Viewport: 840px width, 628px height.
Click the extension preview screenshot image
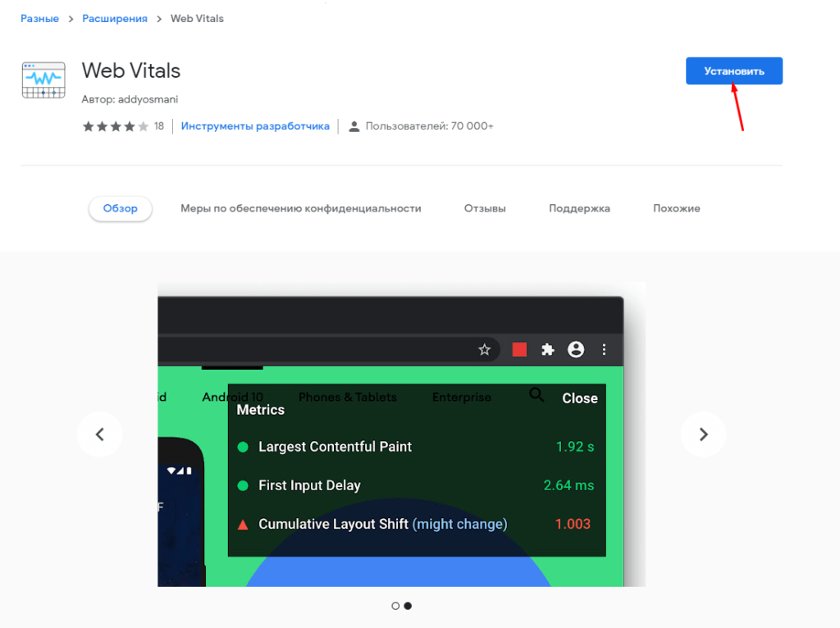pos(401,435)
